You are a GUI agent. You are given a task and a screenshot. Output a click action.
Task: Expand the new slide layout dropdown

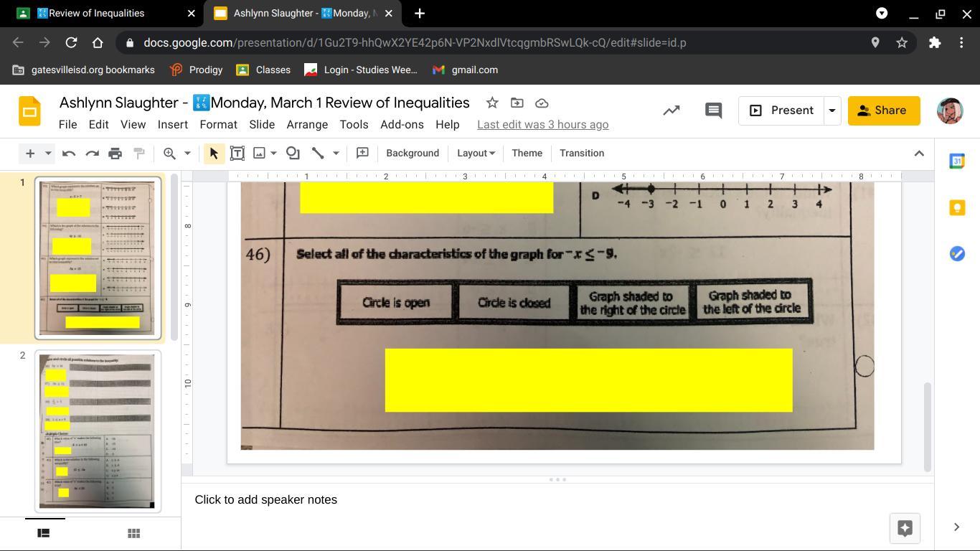(x=48, y=153)
